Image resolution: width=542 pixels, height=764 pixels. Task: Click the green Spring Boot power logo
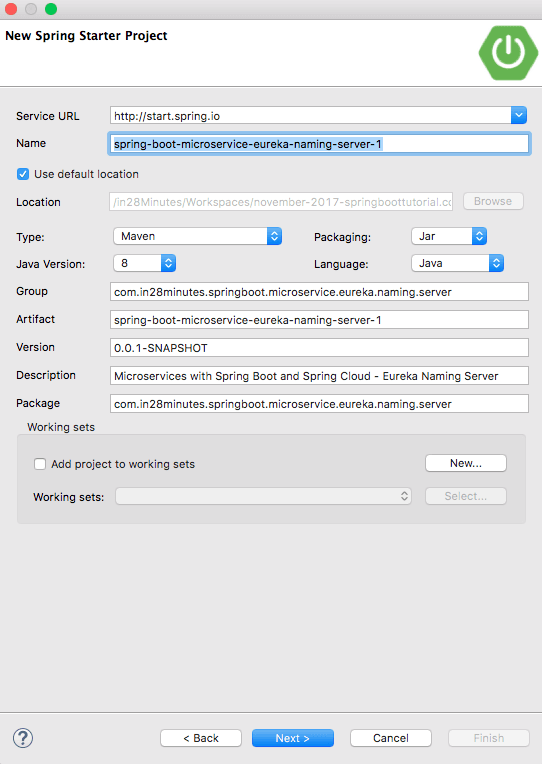[508, 53]
